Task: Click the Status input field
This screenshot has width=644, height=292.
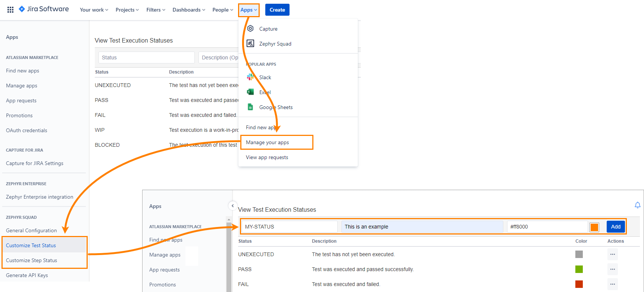Action: [147, 58]
